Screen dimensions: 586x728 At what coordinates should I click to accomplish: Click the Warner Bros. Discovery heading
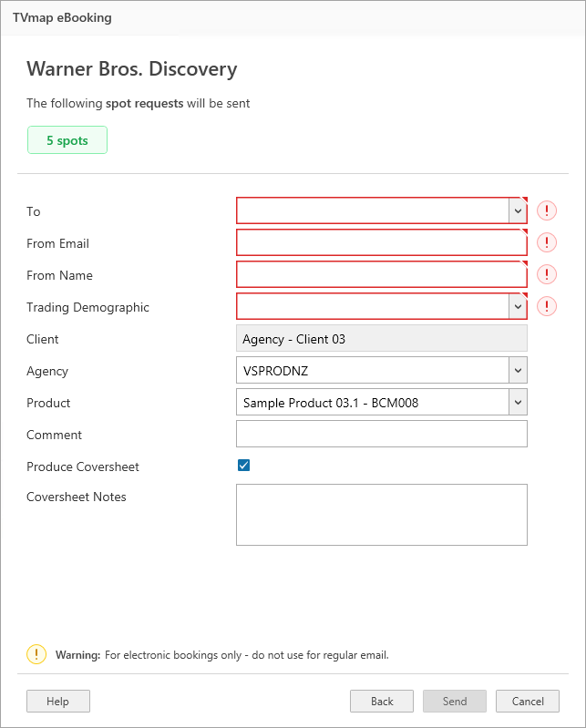[132, 69]
